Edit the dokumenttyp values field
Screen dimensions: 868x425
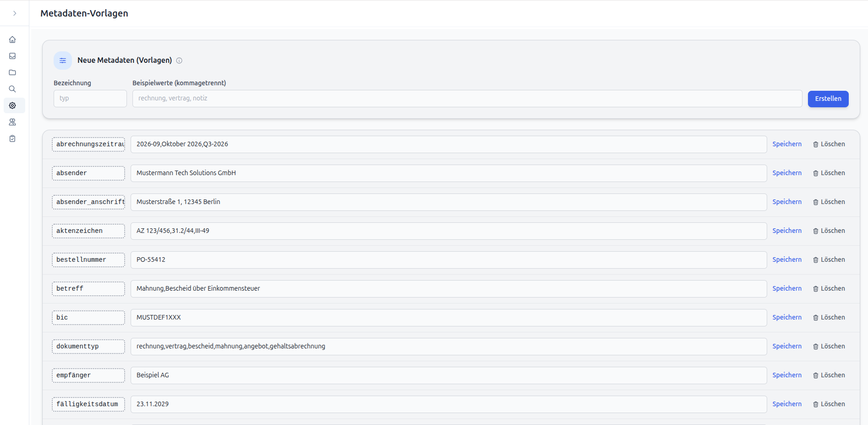pos(449,347)
